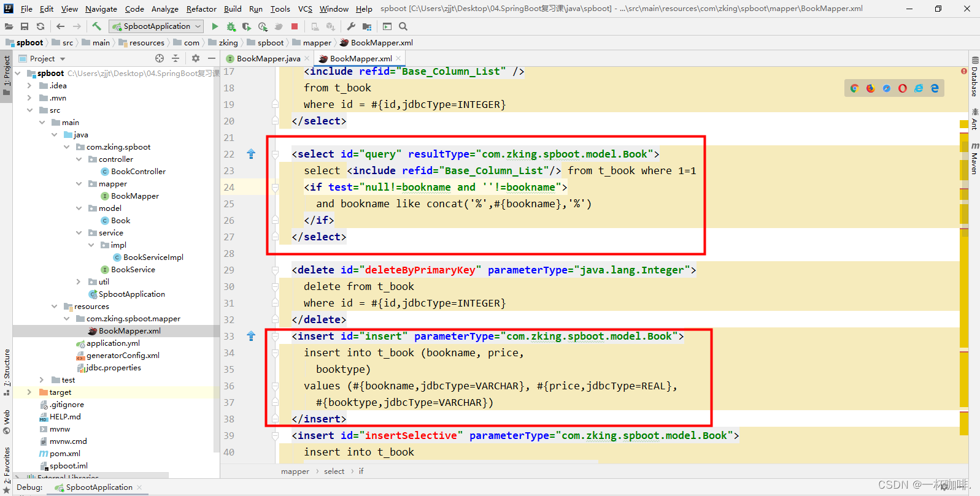
Task: Preview the file in the Opera browser
Action: click(903, 88)
